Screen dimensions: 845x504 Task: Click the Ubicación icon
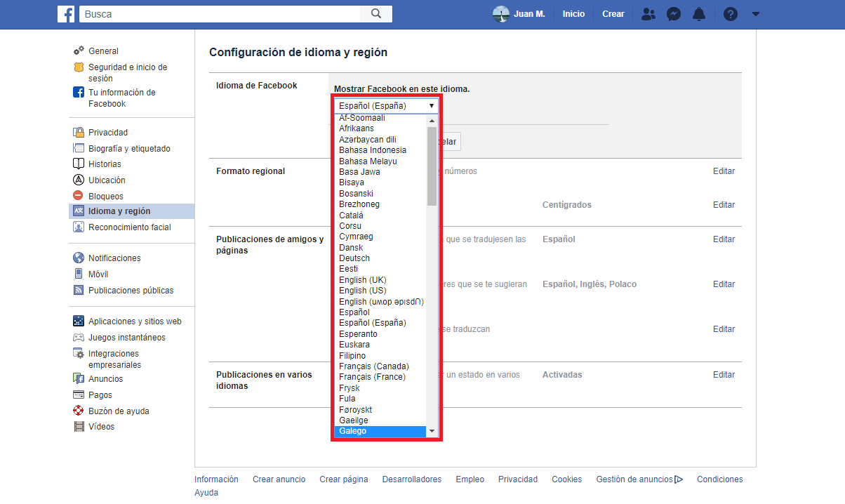[x=79, y=180]
